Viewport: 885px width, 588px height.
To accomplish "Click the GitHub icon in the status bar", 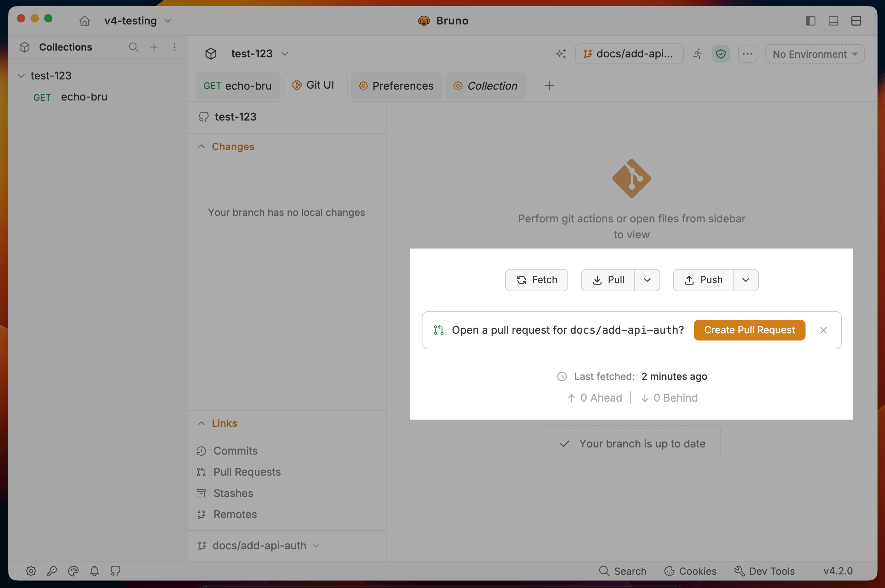I will pos(115,571).
